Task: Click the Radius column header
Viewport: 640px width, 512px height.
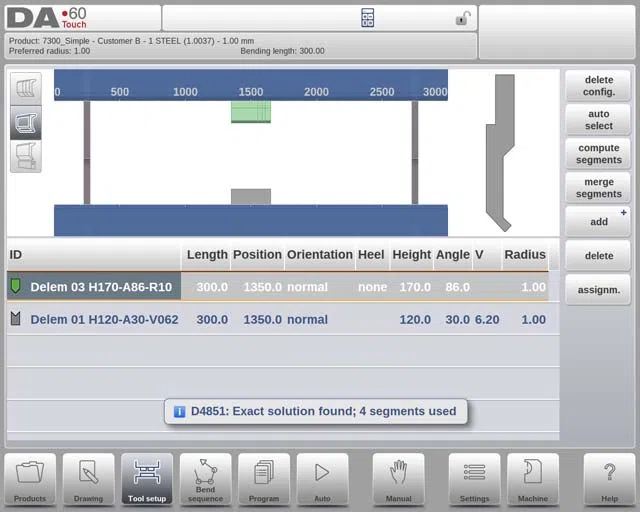Action: tap(525, 254)
